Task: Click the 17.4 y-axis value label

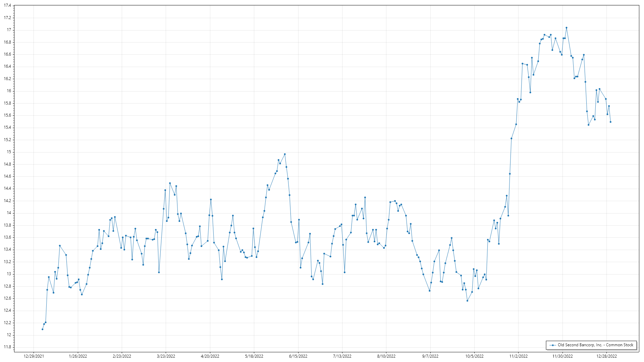Action: pos(7,6)
